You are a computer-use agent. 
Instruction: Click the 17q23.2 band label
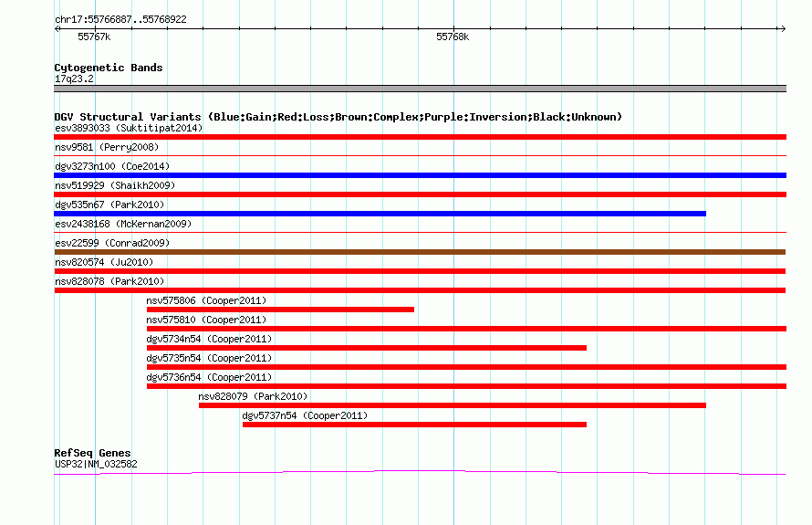(x=74, y=79)
